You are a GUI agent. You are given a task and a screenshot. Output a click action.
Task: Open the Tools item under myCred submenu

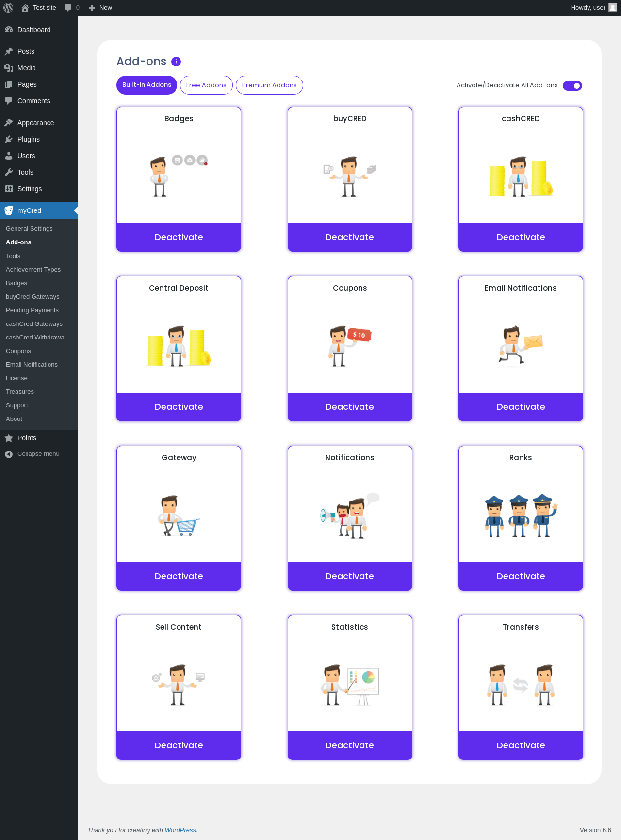tap(39, 256)
